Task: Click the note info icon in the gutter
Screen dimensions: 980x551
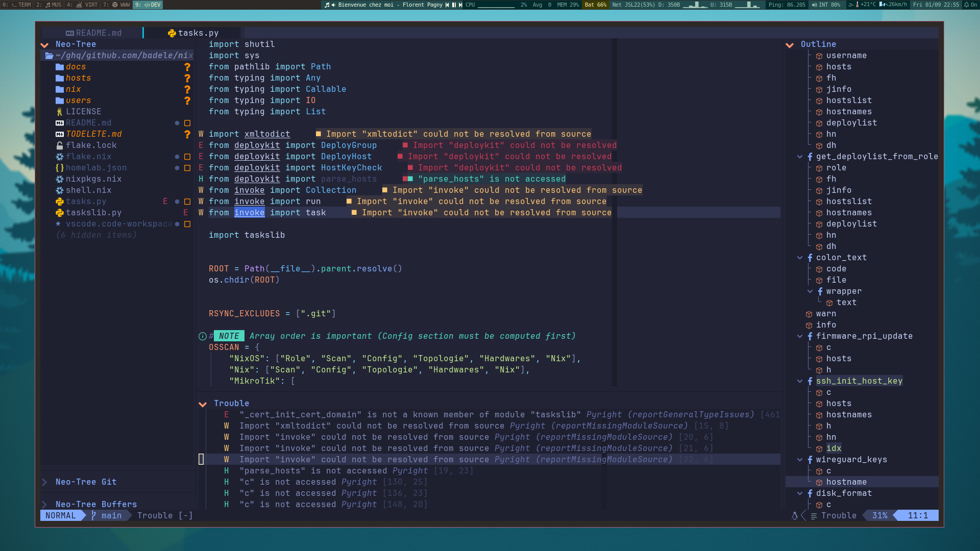Action: click(x=202, y=336)
